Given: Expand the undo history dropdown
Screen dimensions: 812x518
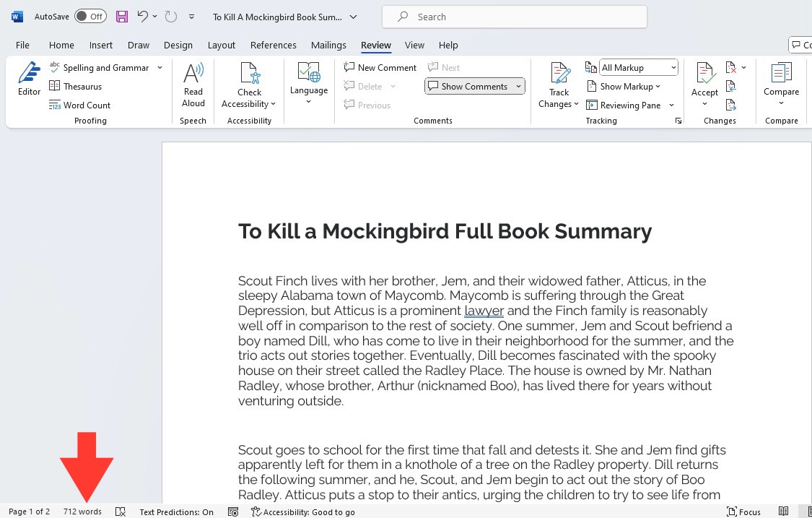Looking at the screenshot, I should 155,17.
